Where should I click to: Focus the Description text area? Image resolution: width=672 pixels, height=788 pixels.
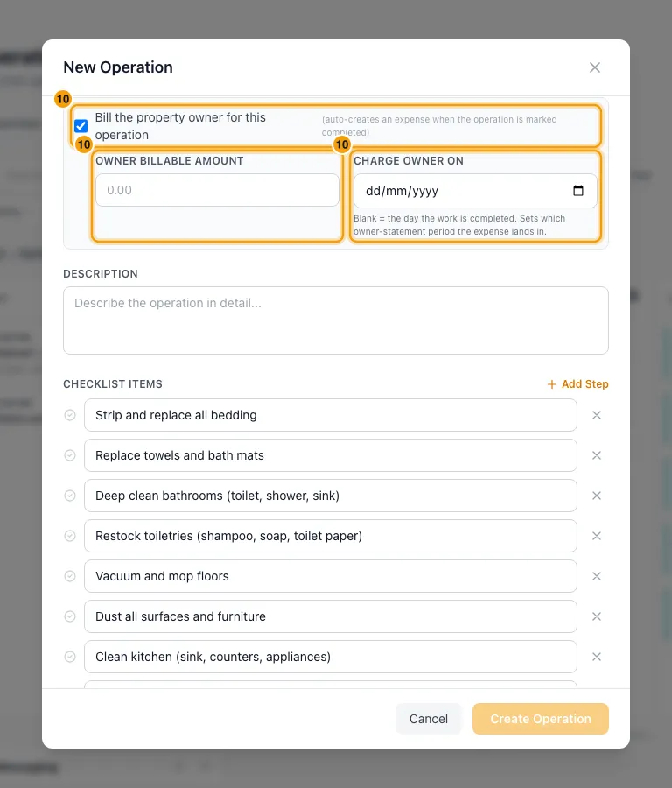335,320
